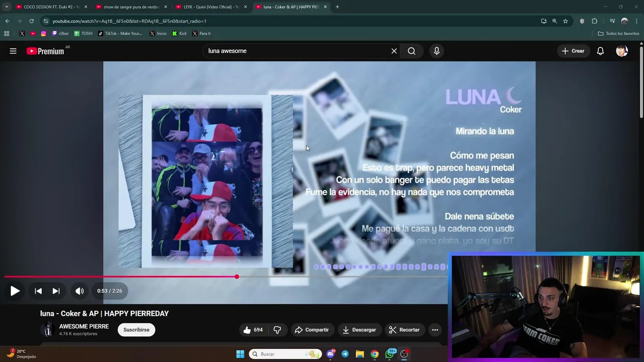Open Telegram from the taskbar
Screen dimensions: 644x362
(345, 354)
